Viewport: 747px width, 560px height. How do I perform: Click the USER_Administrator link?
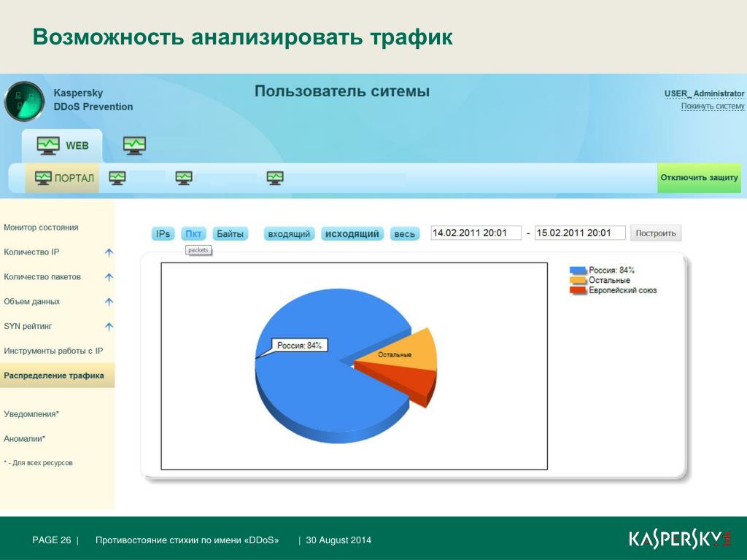704,94
